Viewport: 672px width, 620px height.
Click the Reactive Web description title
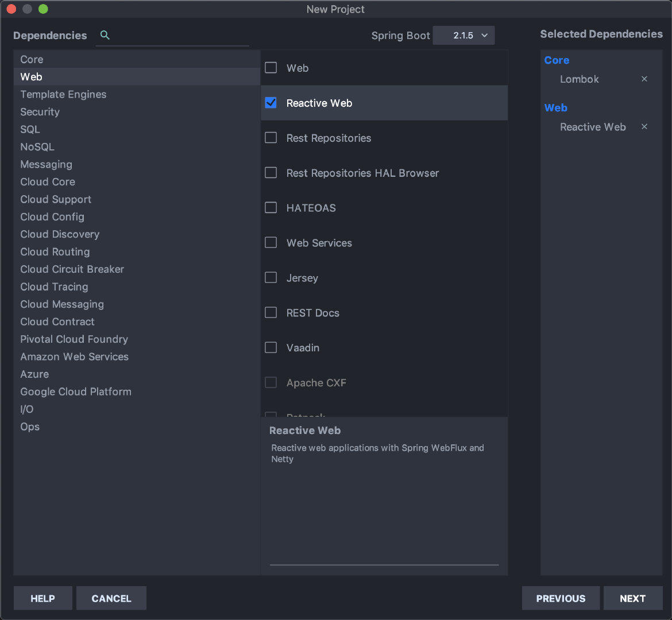(305, 430)
